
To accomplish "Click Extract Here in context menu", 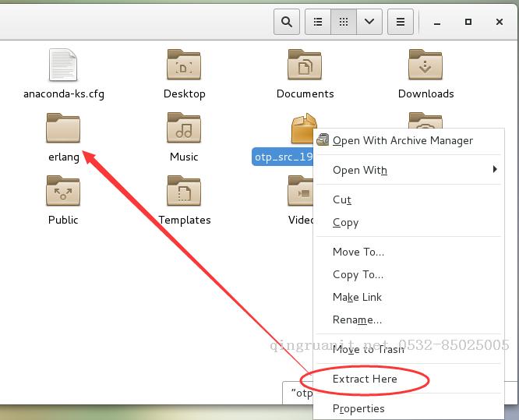I will pyautogui.click(x=365, y=379).
